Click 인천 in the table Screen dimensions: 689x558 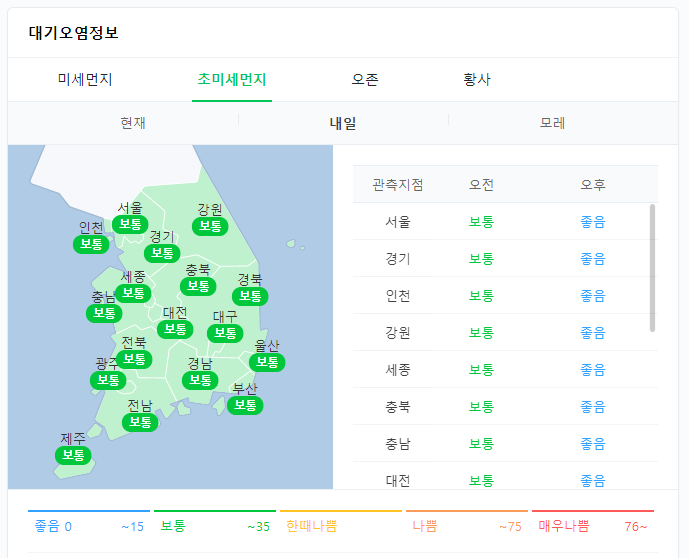point(398,296)
